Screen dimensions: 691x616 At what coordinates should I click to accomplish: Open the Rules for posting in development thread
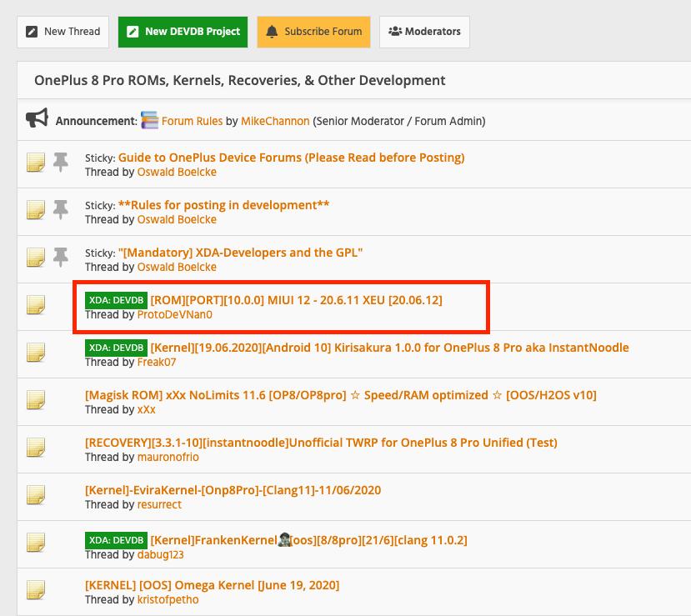click(224, 205)
